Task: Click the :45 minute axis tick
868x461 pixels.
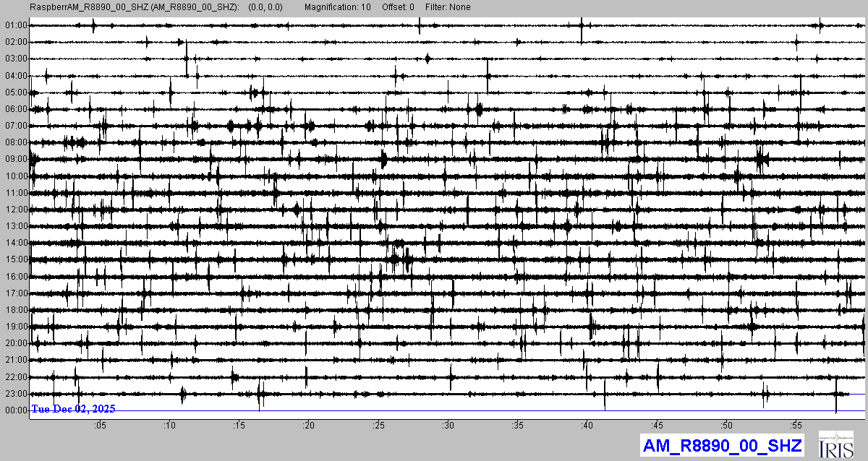Action: tap(658, 425)
